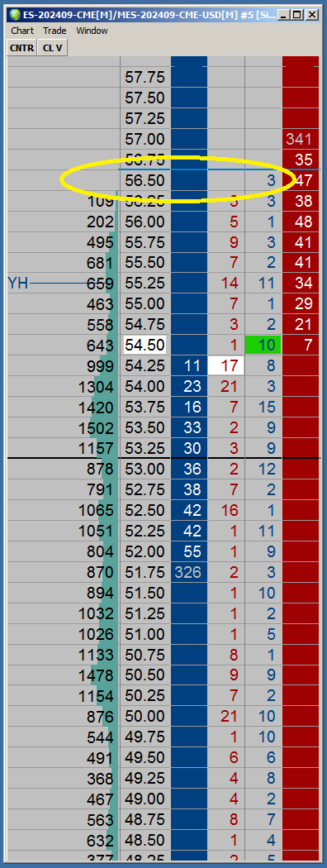Click the white cell showing 17

[x=226, y=366]
